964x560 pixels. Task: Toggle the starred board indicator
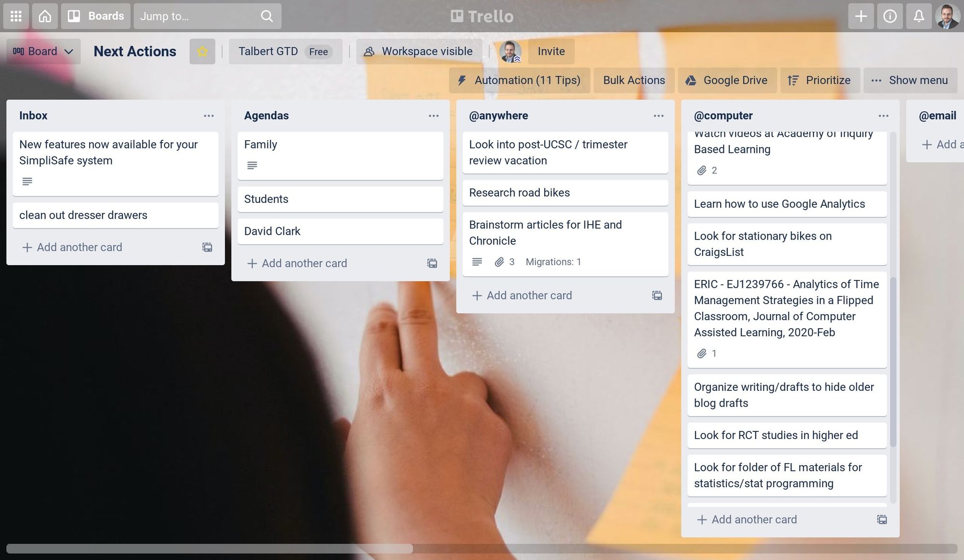pos(202,52)
